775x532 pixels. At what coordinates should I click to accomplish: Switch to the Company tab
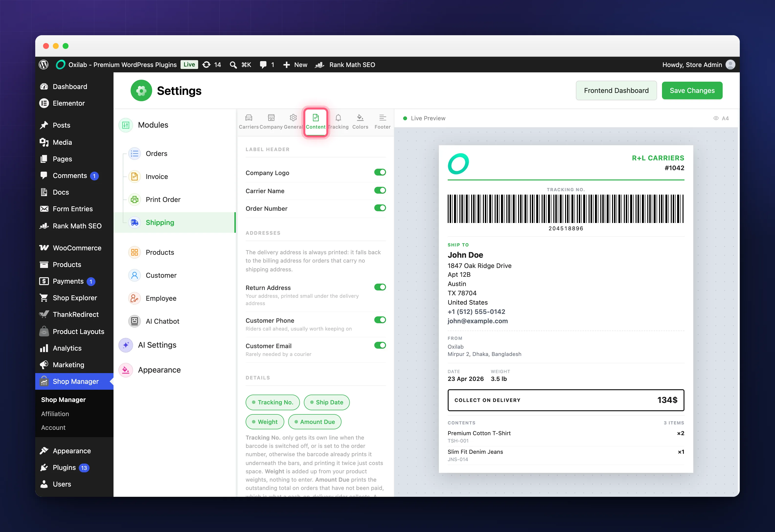point(271,122)
